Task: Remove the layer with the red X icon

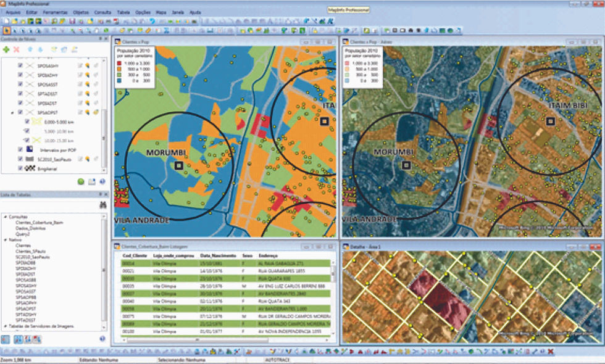Action: pos(16,50)
